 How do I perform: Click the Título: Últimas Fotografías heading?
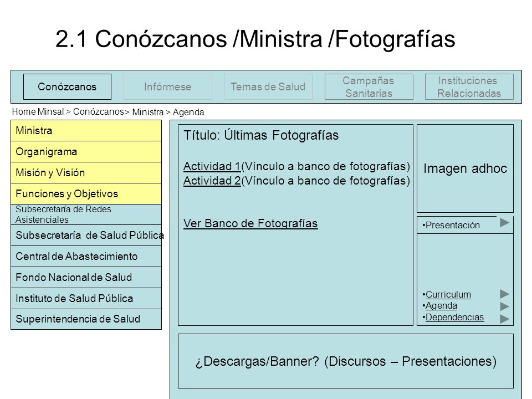point(261,135)
